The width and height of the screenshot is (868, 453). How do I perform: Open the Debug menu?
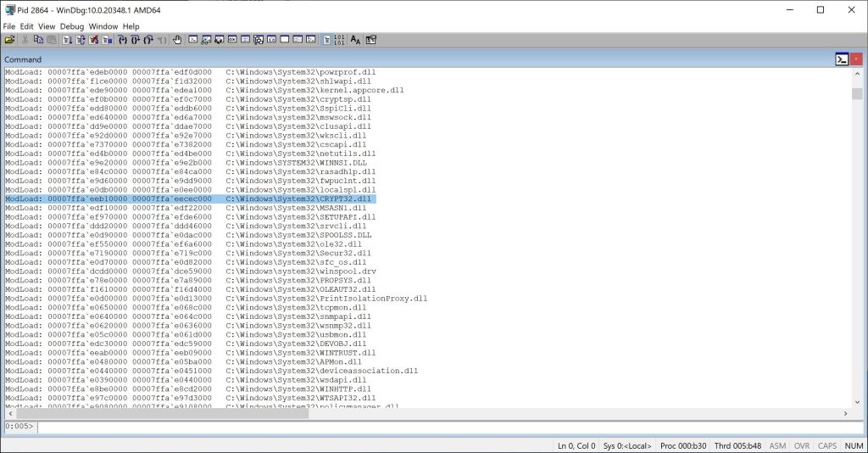pyautogui.click(x=72, y=26)
